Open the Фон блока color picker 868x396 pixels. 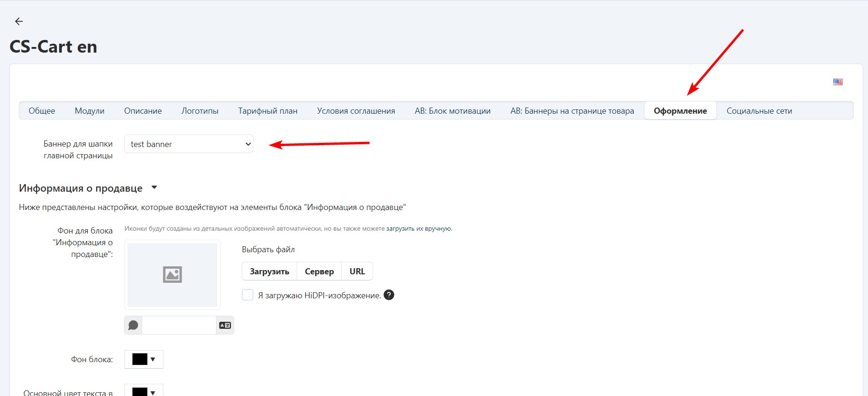coord(144,359)
